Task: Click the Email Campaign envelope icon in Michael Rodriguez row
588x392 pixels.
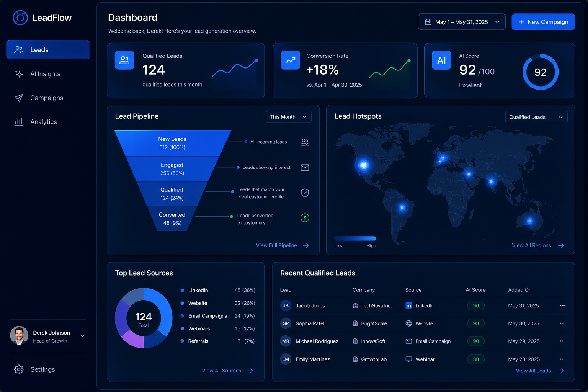Action: click(x=408, y=341)
